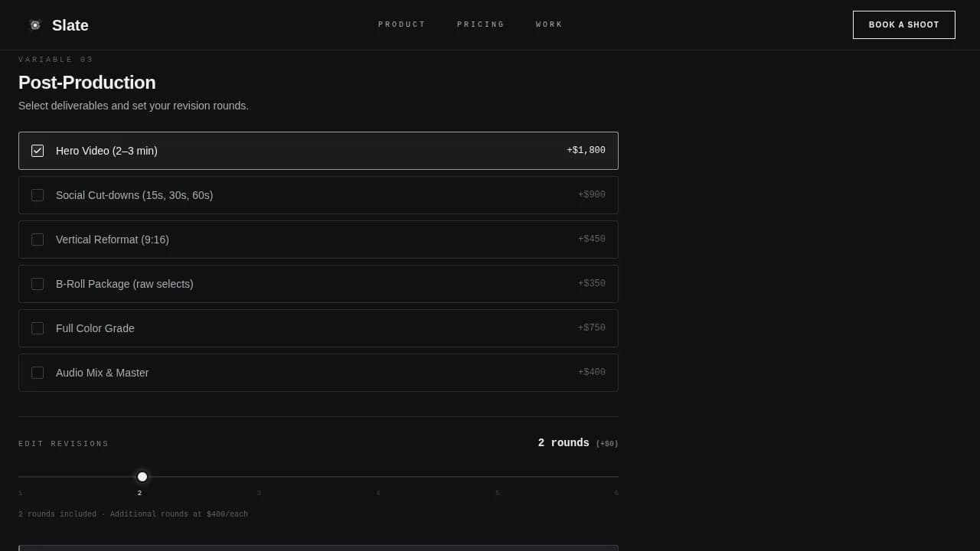Select 4 on the revisions scale
Image resolution: width=980 pixels, height=551 pixels.
tap(378, 493)
